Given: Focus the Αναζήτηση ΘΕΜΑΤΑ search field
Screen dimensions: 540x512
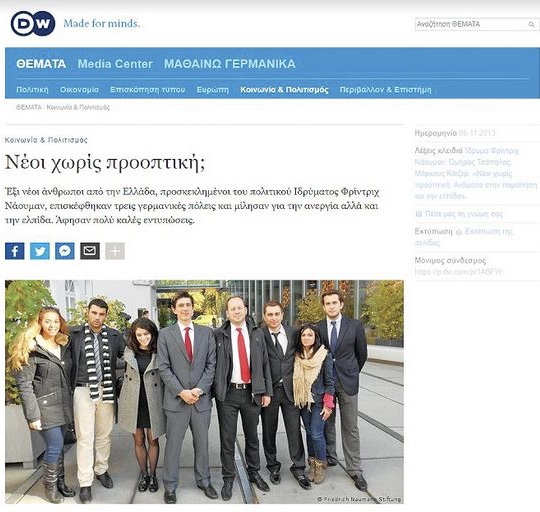Looking at the screenshot, I should pyautogui.click(x=477, y=24).
